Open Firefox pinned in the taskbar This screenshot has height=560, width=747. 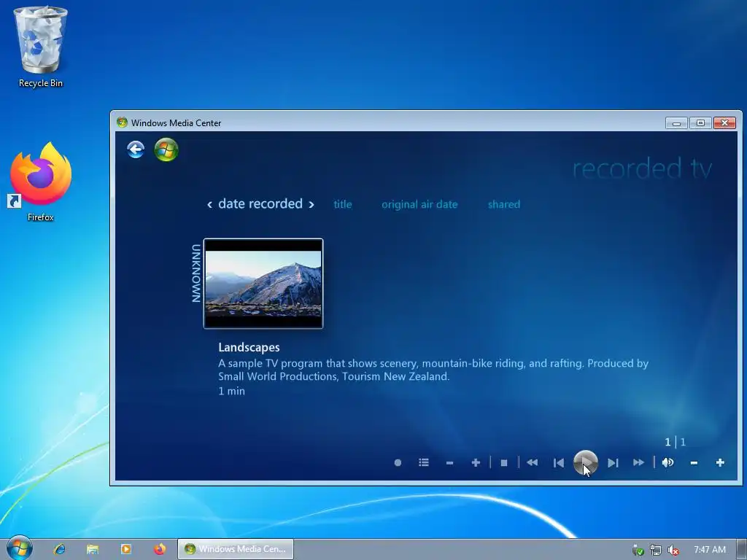click(x=160, y=549)
